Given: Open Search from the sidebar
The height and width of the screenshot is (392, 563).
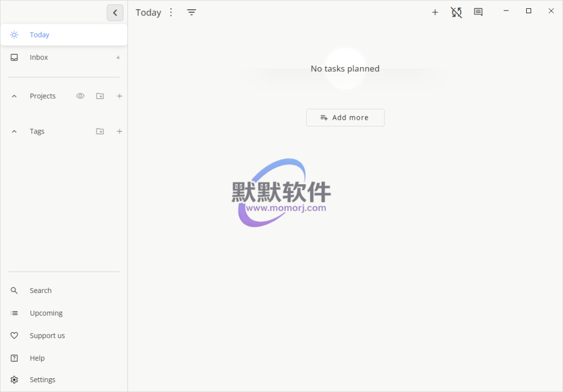Looking at the screenshot, I should click(x=41, y=290).
